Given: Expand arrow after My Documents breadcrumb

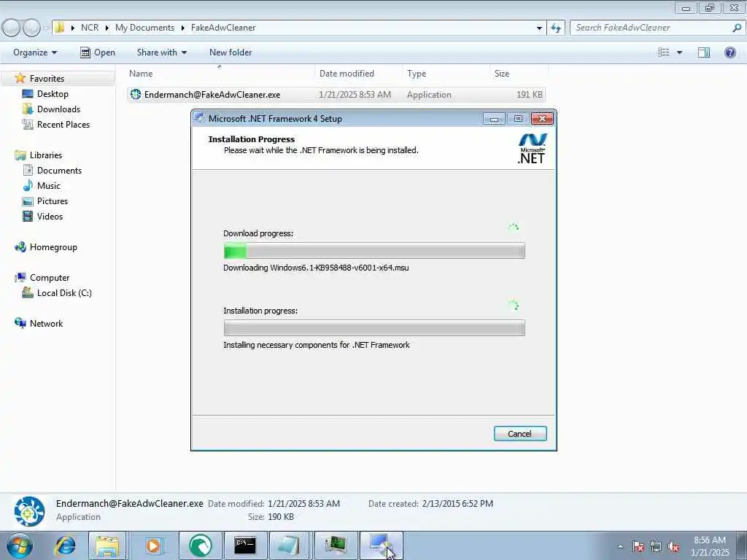Looking at the screenshot, I should click(x=182, y=28).
